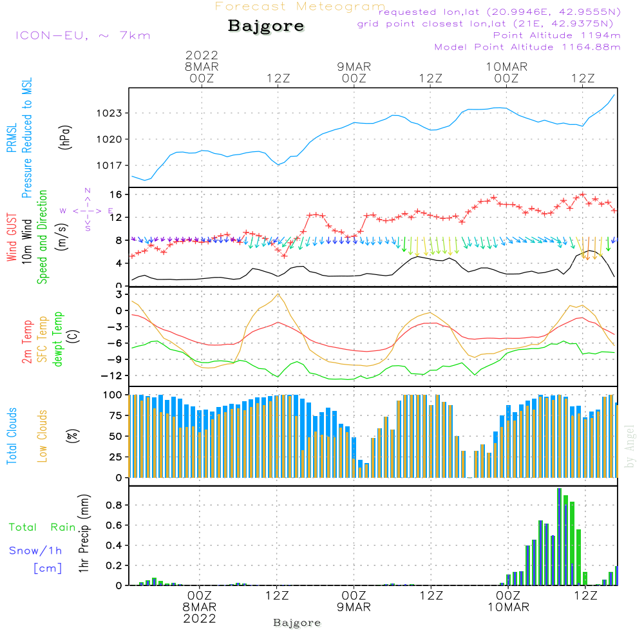Click the "10MAR 00Z" top axis label
The height and width of the screenshot is (644, 644).
click(x=506, y=72)
